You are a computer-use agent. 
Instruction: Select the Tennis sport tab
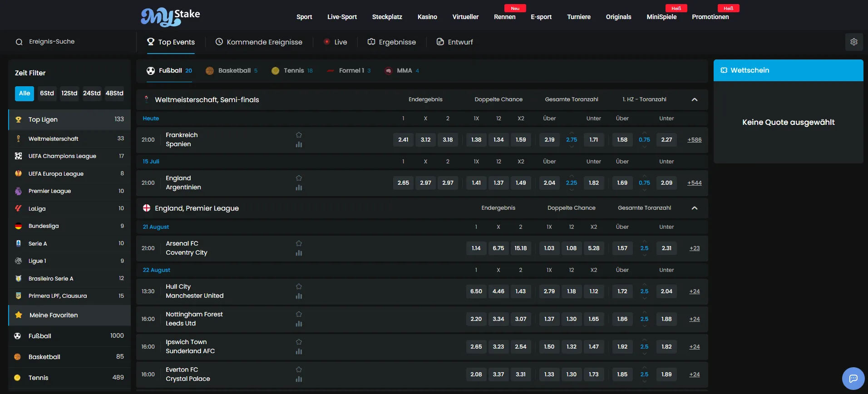tap(292, 70)
